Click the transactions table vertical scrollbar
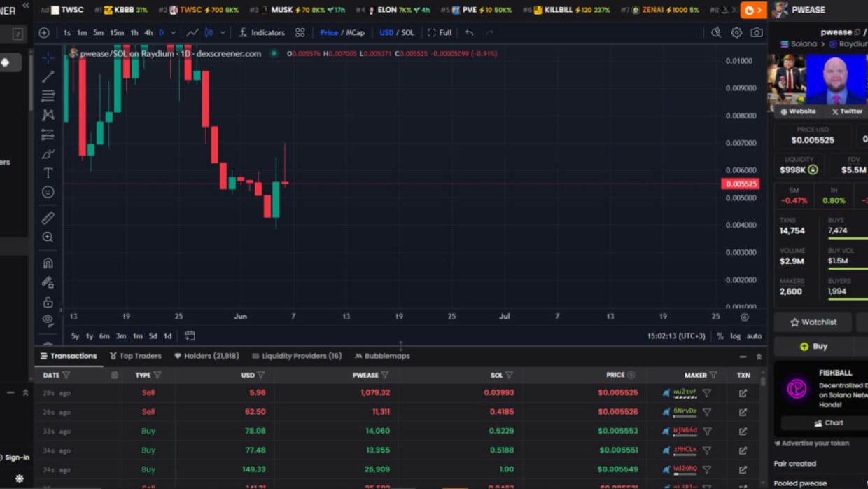The width and height of the screenshot is (868, 489). 762,381
